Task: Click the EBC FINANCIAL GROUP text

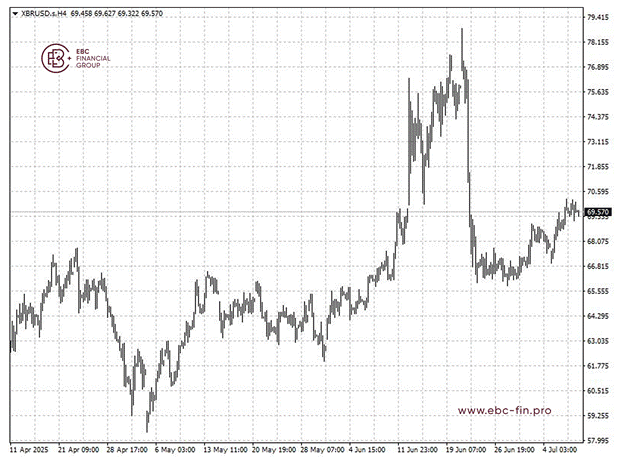Action: tap(93, 58)
